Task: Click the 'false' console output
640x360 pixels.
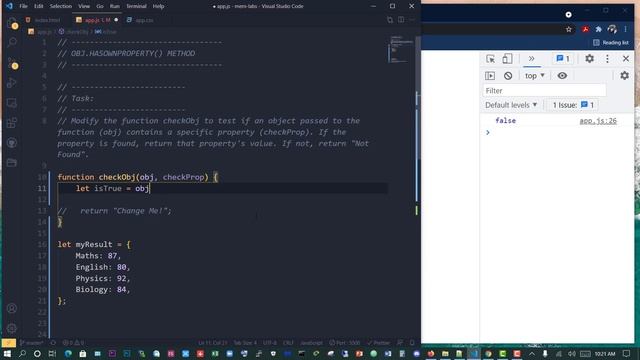Action: [x=505, y=121]
